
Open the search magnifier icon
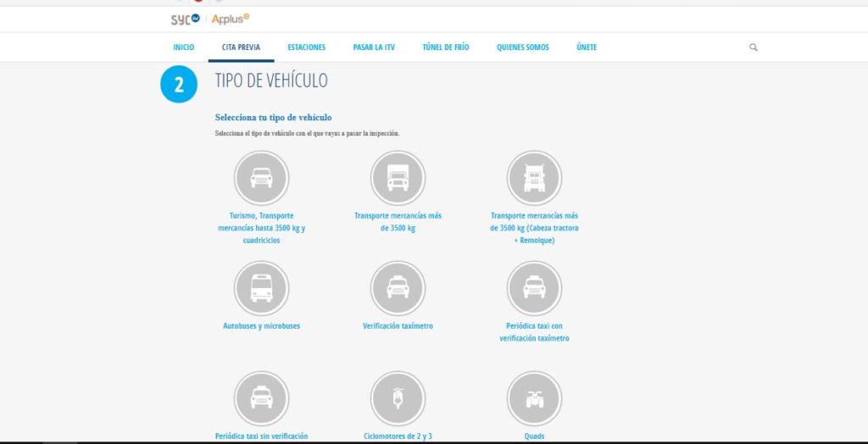coord(753,47)
